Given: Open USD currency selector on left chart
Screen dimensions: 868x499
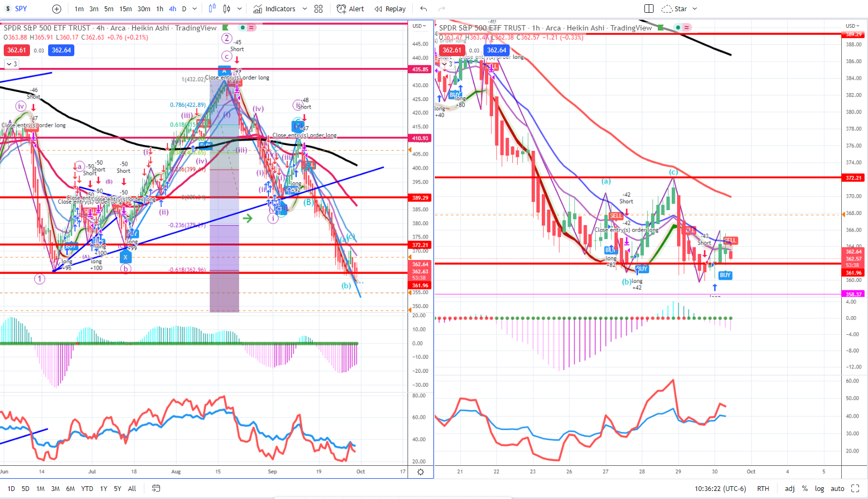Looking at the screenshot, I should (419, 26).
